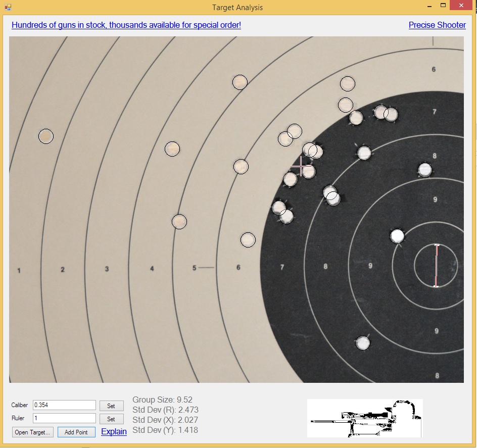Click the red ruler line in bullseye

click(436, 266)
